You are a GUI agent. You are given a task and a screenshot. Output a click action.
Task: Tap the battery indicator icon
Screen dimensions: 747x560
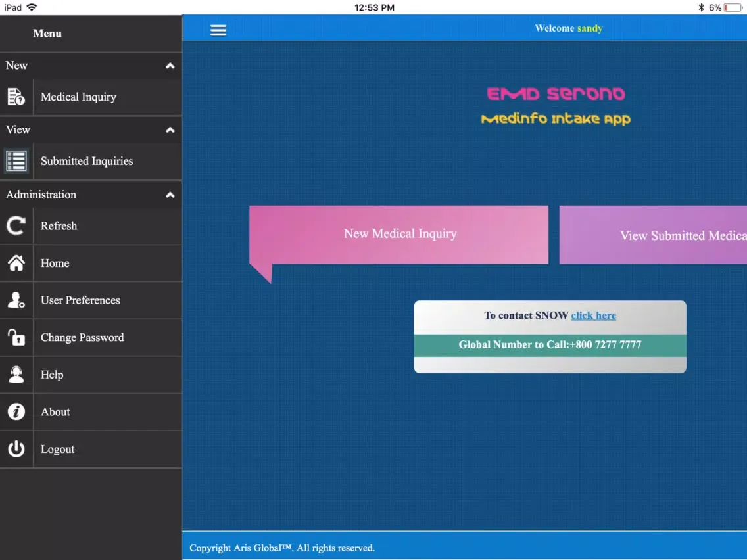pos(733,7)
